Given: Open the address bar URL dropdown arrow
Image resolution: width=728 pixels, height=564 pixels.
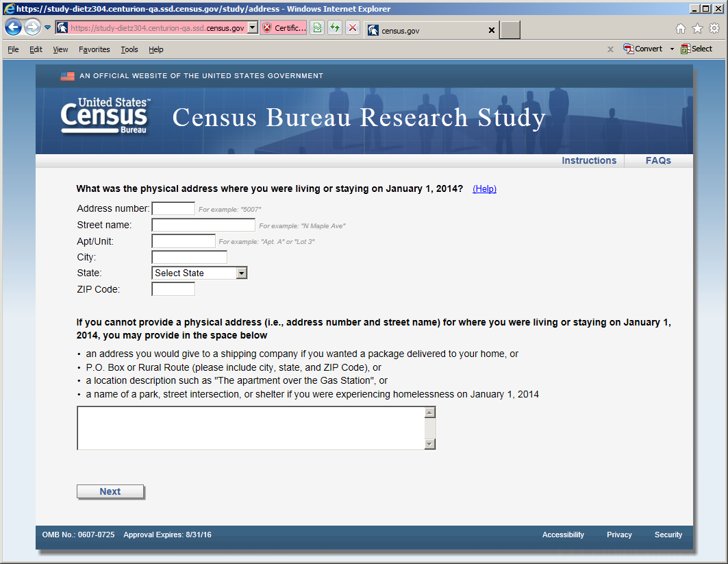Looking at the screenshot, I should pos(252,28).
